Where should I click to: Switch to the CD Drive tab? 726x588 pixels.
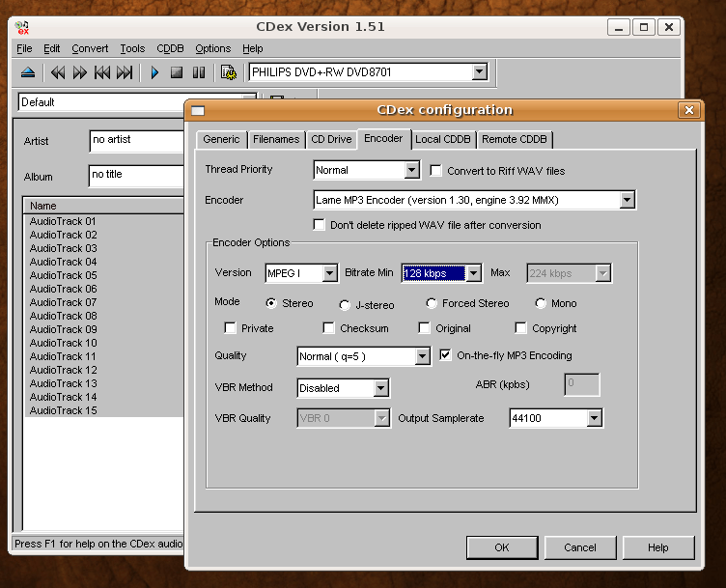click(331, 139)
